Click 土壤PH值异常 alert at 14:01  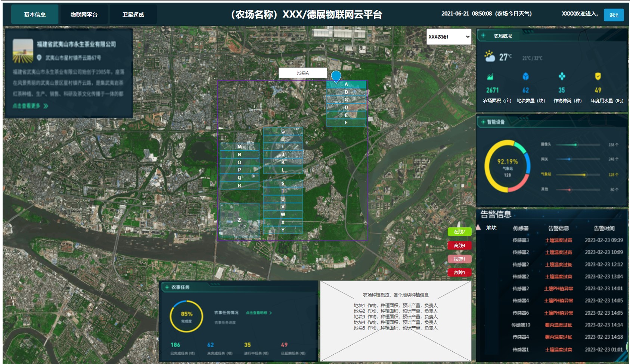559,289
